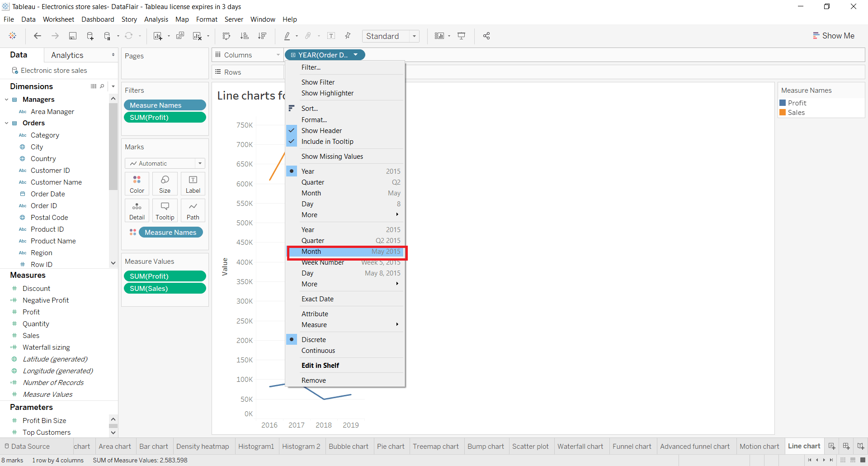This screenshot has height=466, width=868.
Task: Open the Path marks card
Action: tap(193, 210)
